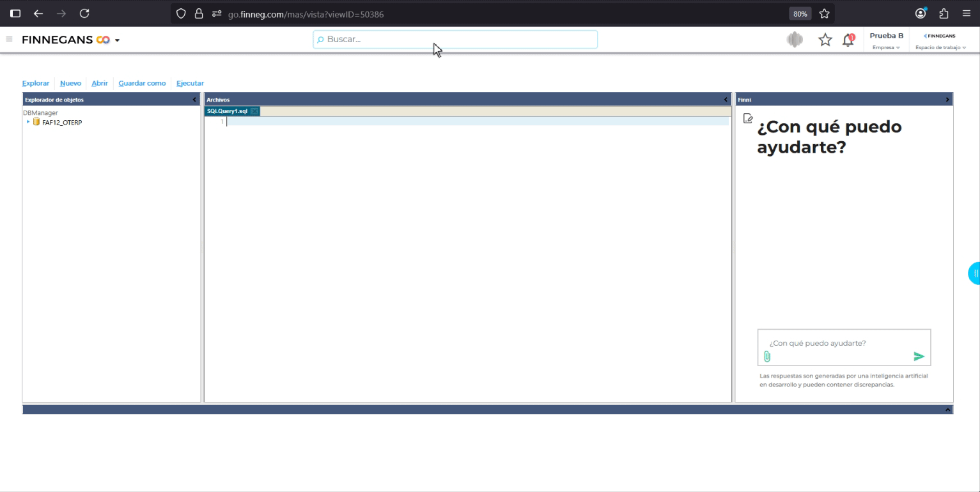
Task: Open the tracking protection shield icon
Action: (181, 13)
